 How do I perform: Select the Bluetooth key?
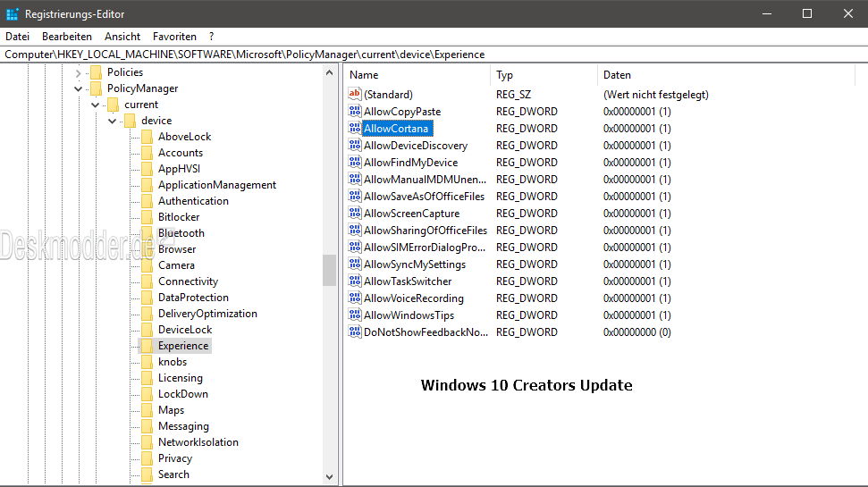(x=181, y=233)
